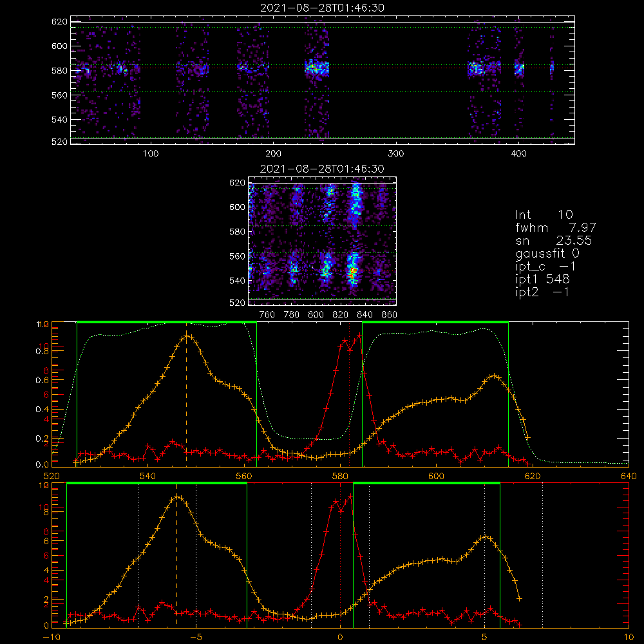Image resolution: width=644 pixels, height=644 pixels.
Task: Click x-axis label 0 on bottom plot
Action: tap(340, 638)
